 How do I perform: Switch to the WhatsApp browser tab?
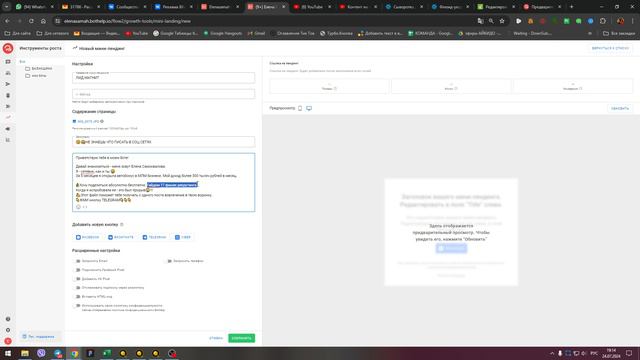[35, 7]
